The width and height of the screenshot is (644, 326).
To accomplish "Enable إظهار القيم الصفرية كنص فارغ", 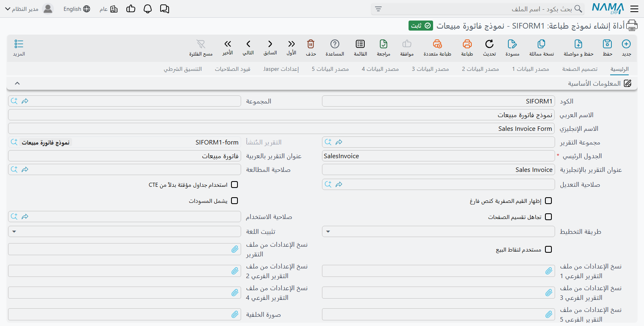I will [548, 201].
